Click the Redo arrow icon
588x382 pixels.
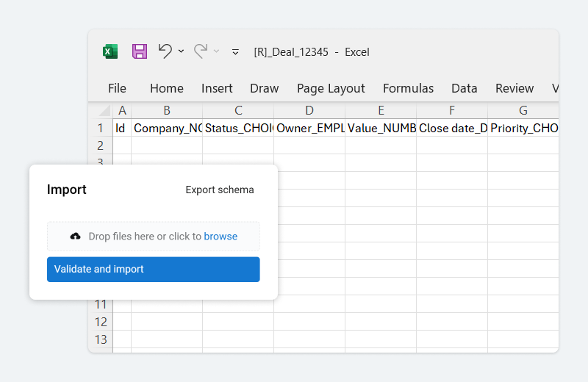tap(201, 51)
